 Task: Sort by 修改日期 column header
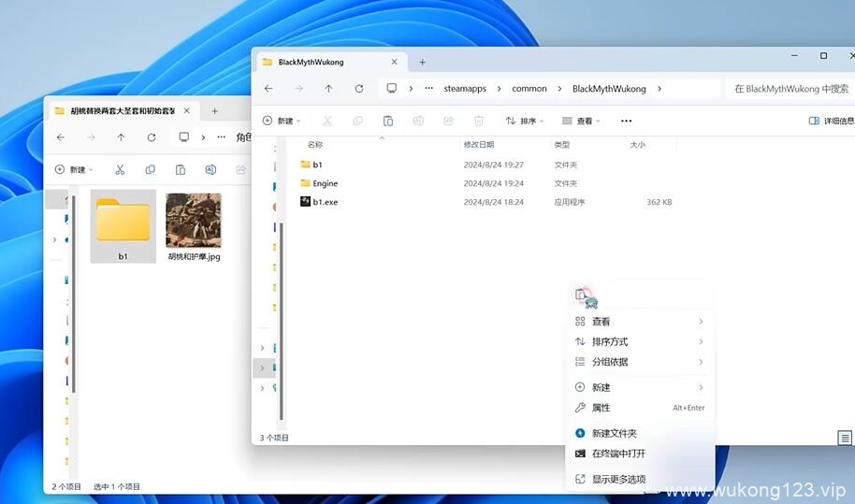coord(479,144)
